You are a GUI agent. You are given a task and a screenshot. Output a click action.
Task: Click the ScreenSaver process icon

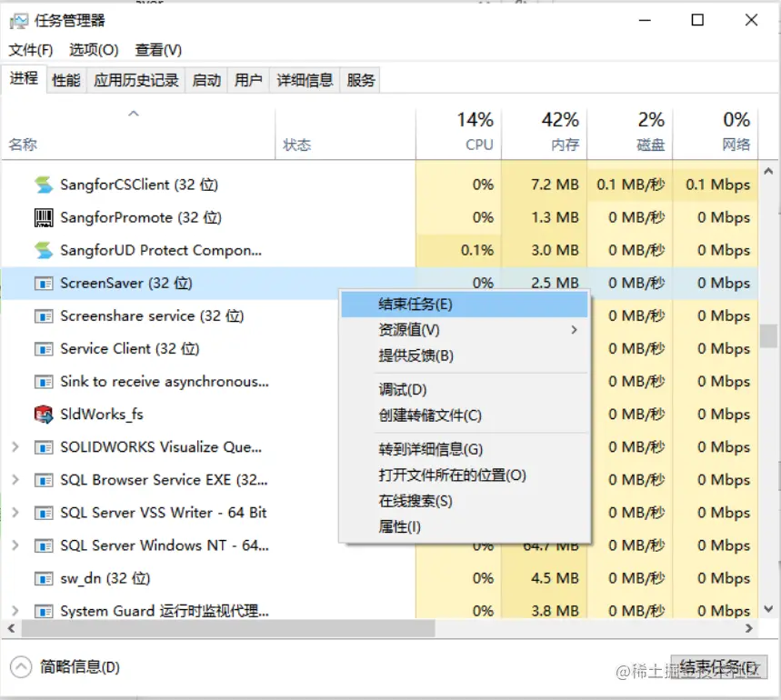pyautogui.click(x=44, y=284)
